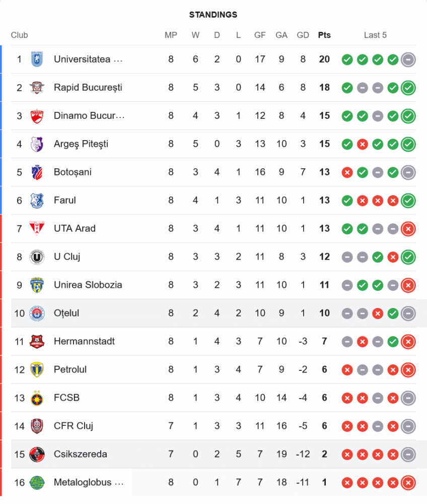Click the Dinamo București crest icon
This screenshot has width=427, height=504.
(37, 115)
